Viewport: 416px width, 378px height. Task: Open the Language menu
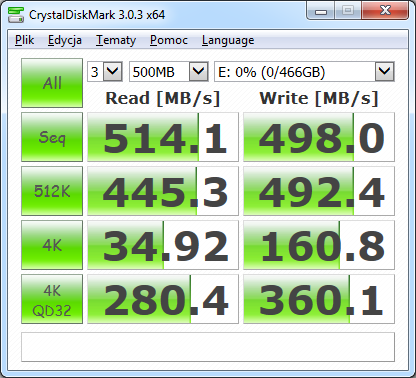228,40
